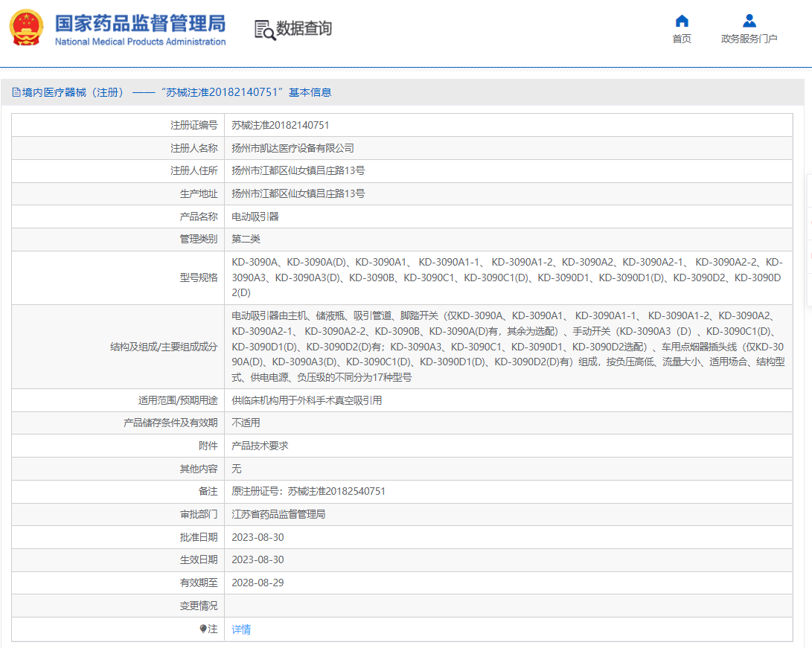Select the home icon above 首页
Viewport: 812px width, 648px height.
[x=681, y=21]
